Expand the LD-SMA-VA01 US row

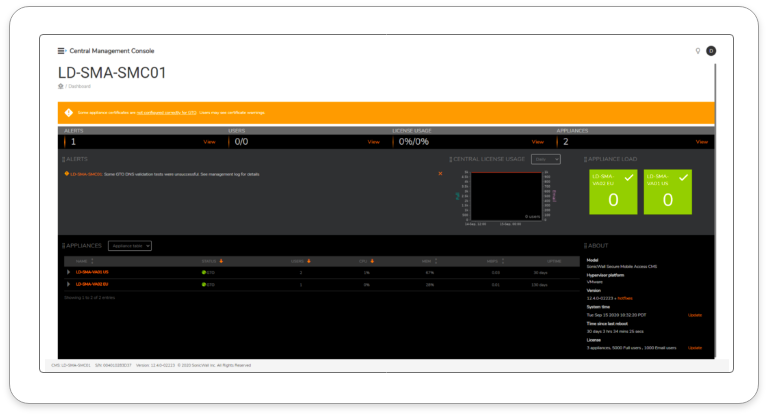pyautogui.click(x=69, y=272)
